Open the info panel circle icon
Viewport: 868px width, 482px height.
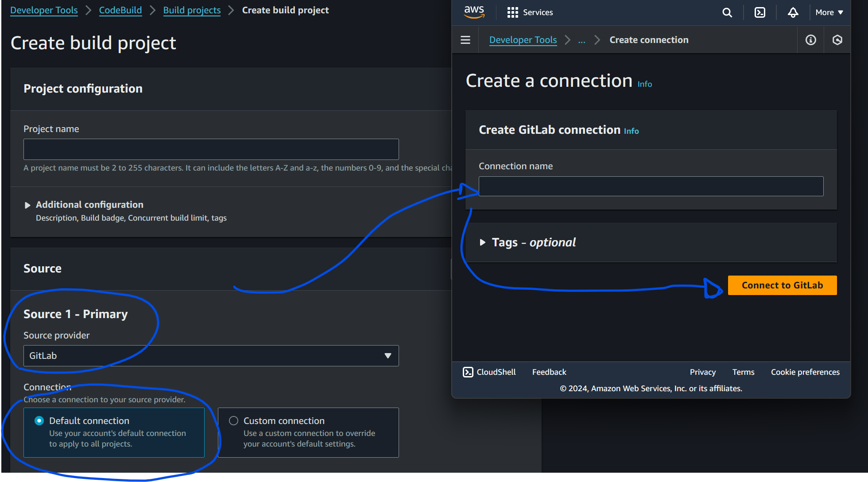811,40
